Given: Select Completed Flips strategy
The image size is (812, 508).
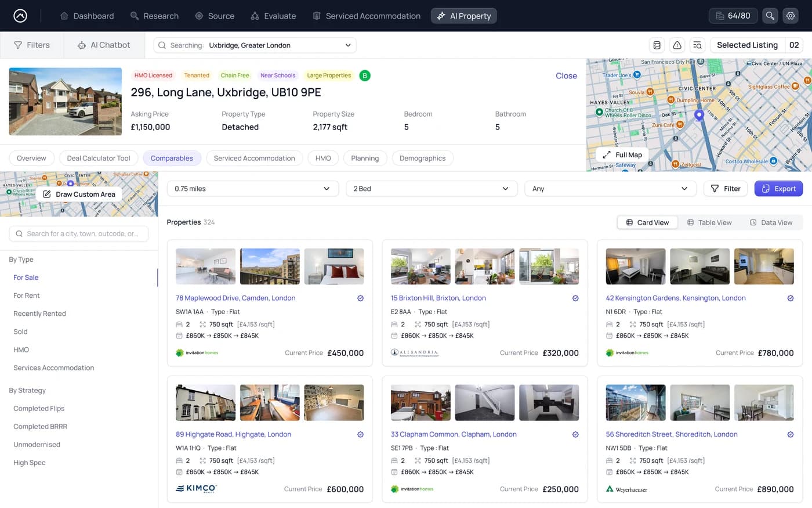Looking at the screenshot, I should coord(39,408).
